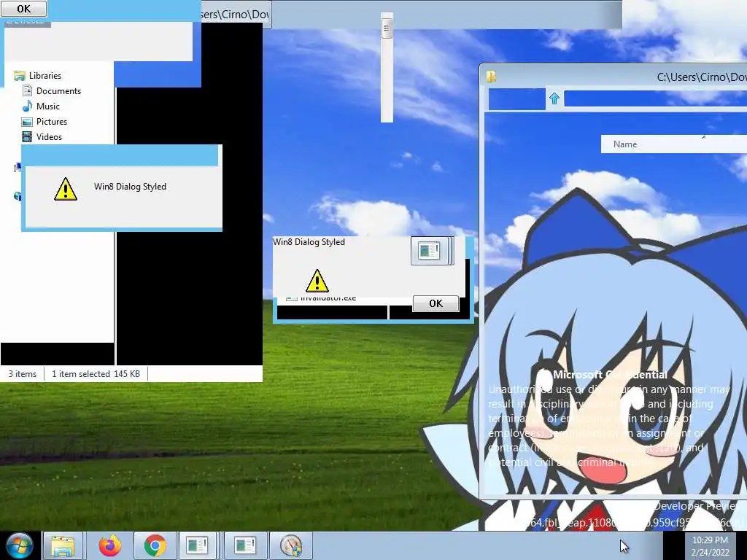Click the Music note icon
This screenshot has height=560, width=747.
(27, 106)
